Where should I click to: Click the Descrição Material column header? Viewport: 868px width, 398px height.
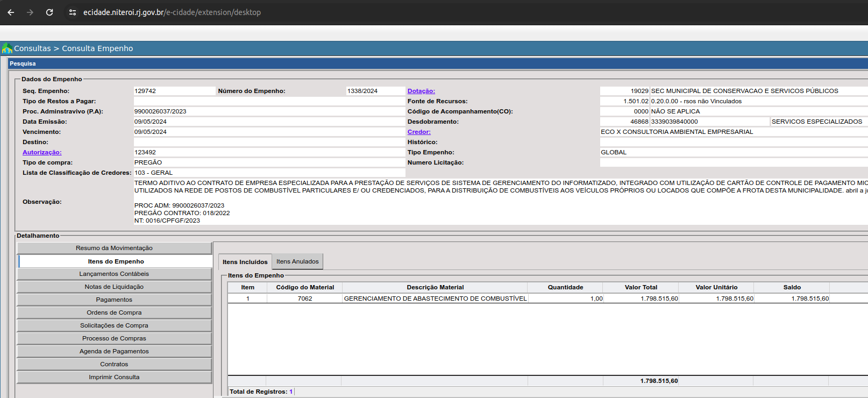point(435,287)
